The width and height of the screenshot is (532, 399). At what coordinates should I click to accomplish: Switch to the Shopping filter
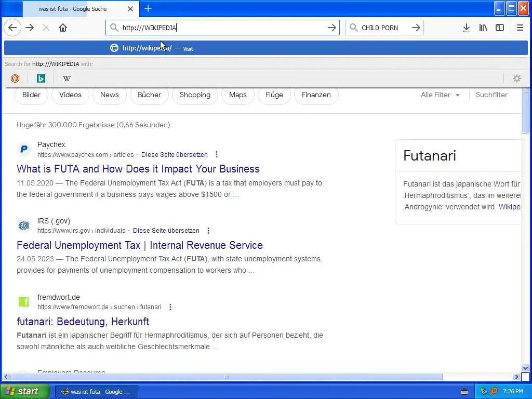coord(195,95)
